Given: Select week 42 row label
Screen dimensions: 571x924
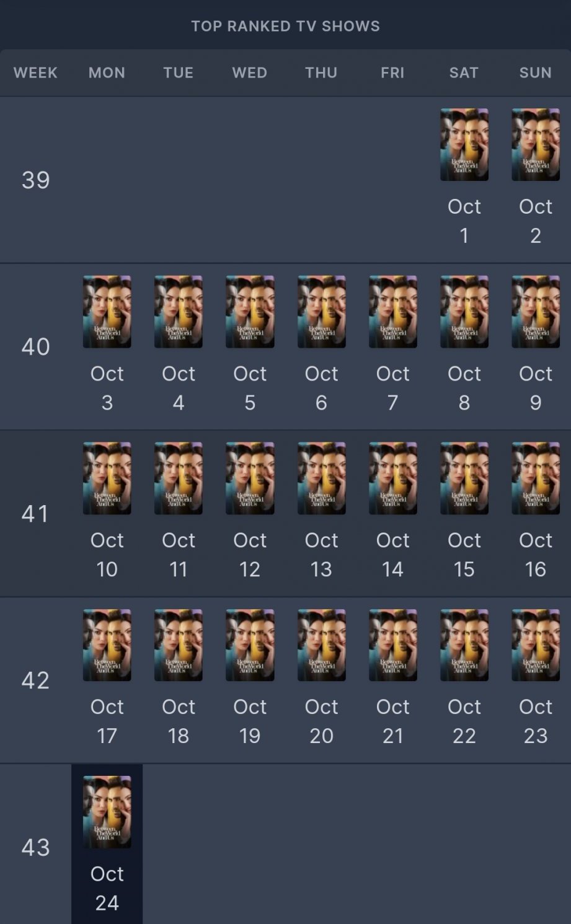Looking at the screenshot, I should point(35,680).
